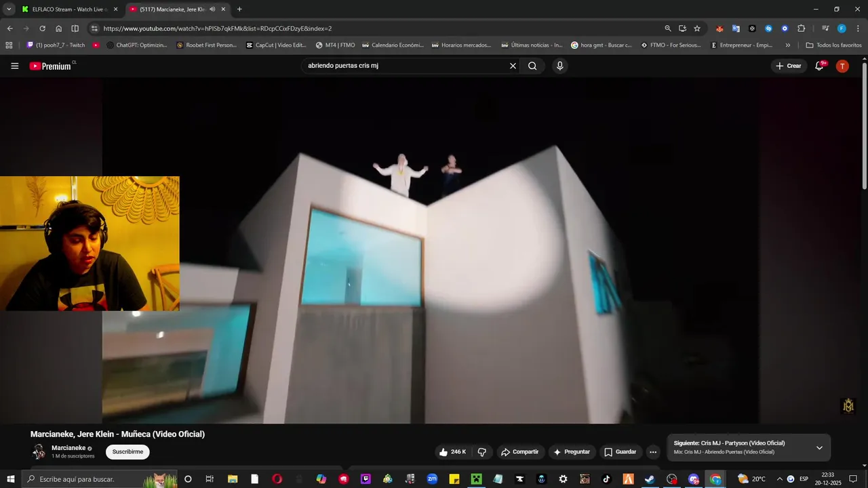Open the Todos los favoritos folder
Image resolution: width=868 pixels, height=488 pixels.
833,45
